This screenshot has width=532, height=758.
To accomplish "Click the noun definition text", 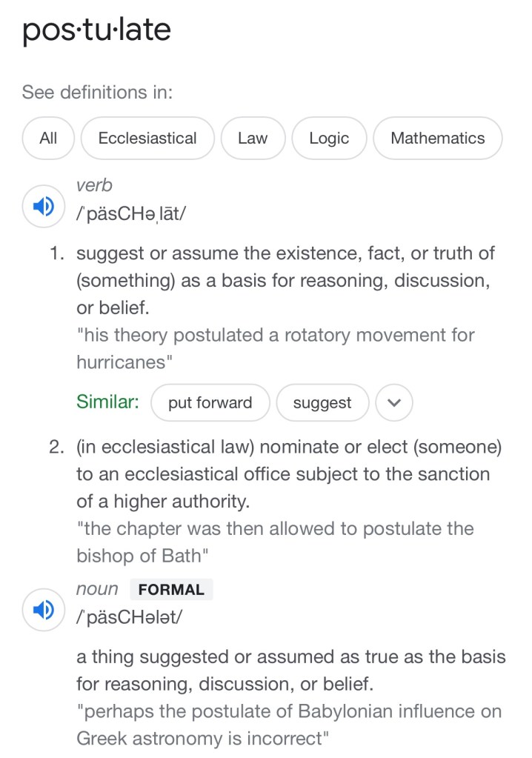I will pos(290,670).
